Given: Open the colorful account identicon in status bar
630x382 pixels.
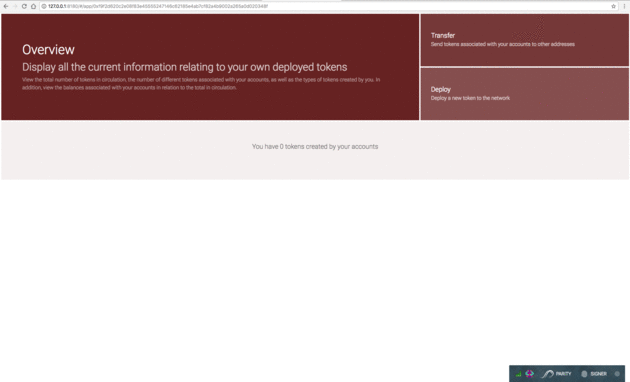Looking at the screenshot, I should point(530,374).
